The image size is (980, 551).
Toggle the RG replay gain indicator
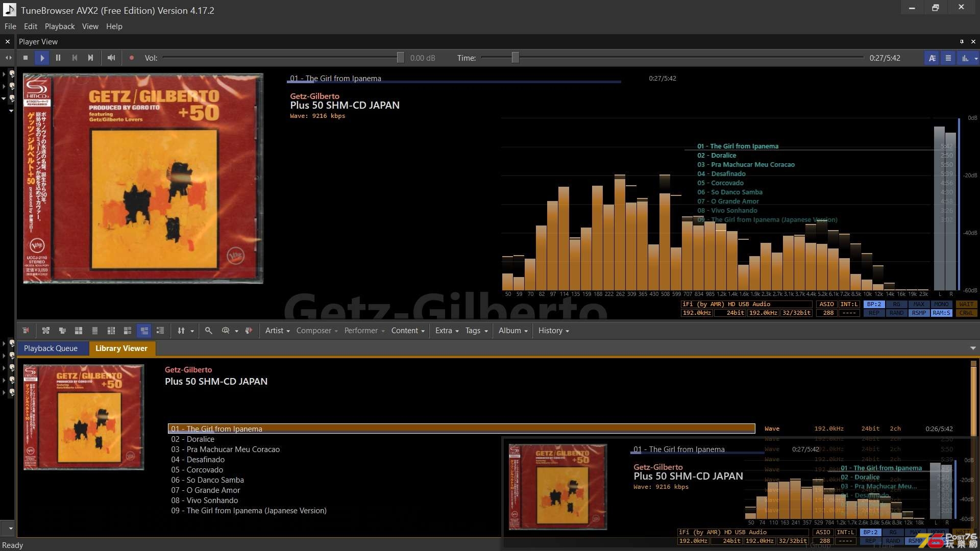pos(896,304)
